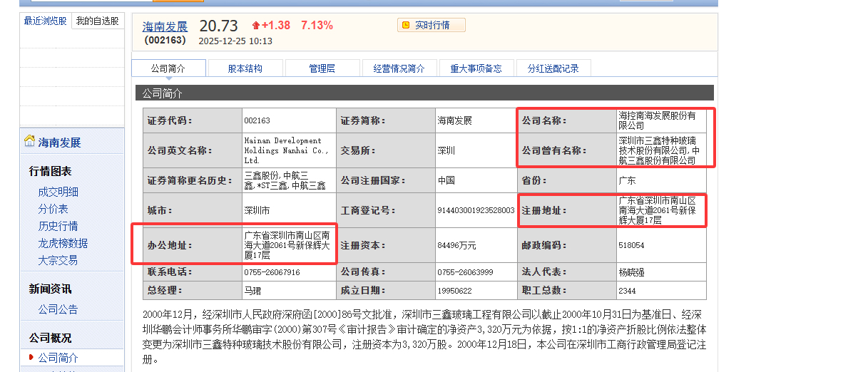Open 公司简介 sidebar link under 公司概况
This screenshot has height=372, width=868.
pyautogui.click(x=58, y=358)
